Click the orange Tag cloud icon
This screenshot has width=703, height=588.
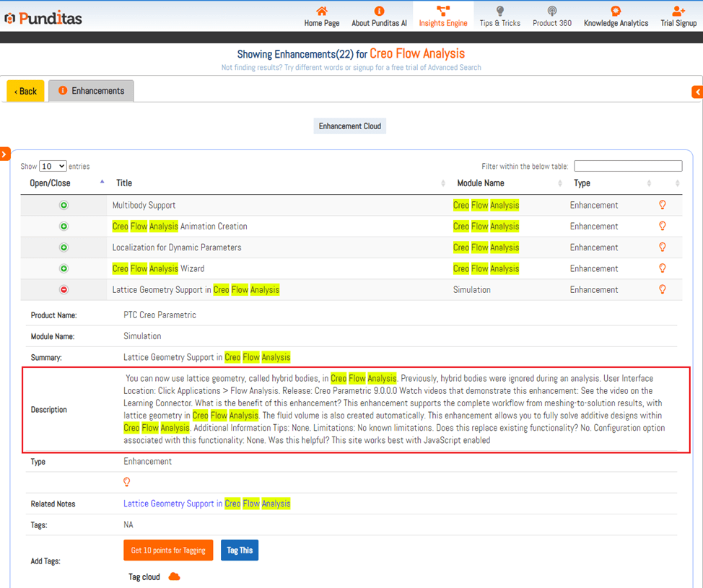point(174,576)
